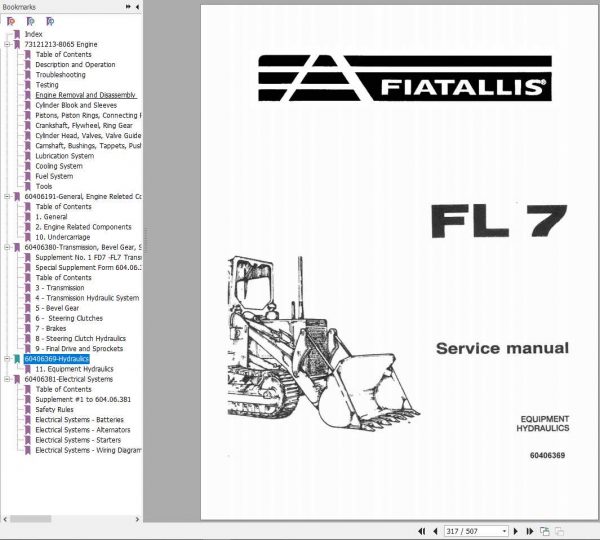Click the greyed page view icon at far right
Image resolution: width=600 pixels, height=540 pixels.
559,531
